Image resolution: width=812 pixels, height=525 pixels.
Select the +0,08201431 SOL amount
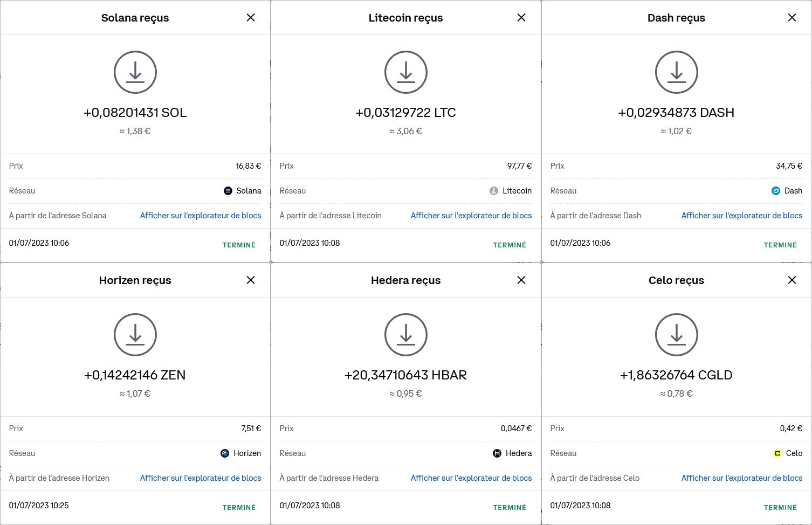pyautogui.click(x=135, y=113)
